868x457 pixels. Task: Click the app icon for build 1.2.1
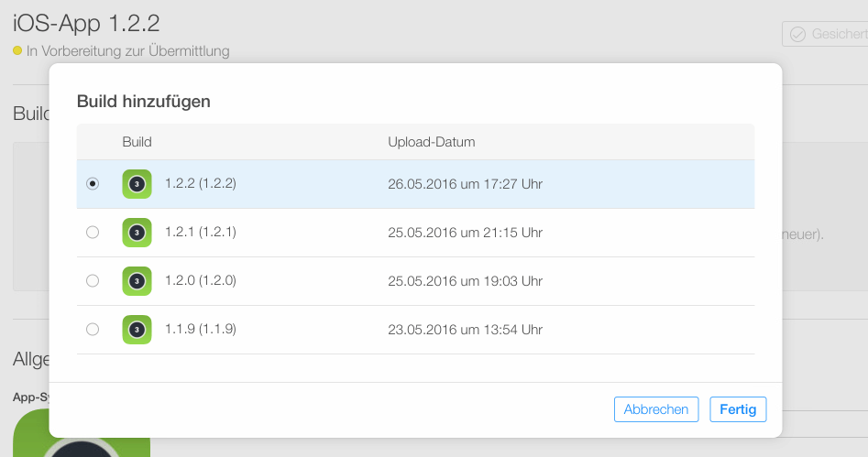137,233
